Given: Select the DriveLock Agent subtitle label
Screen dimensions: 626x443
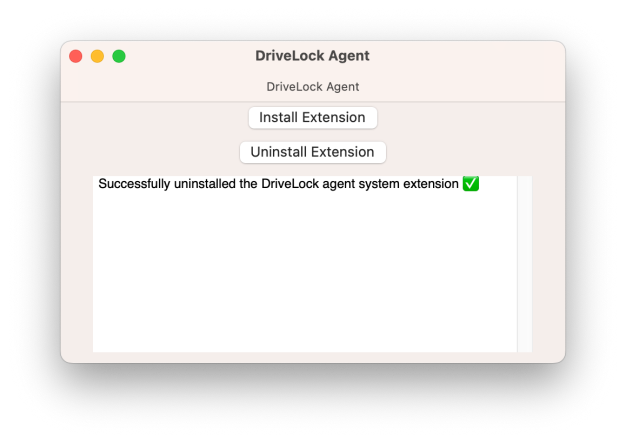Looking at the screenshot, I should click(313, 87).
